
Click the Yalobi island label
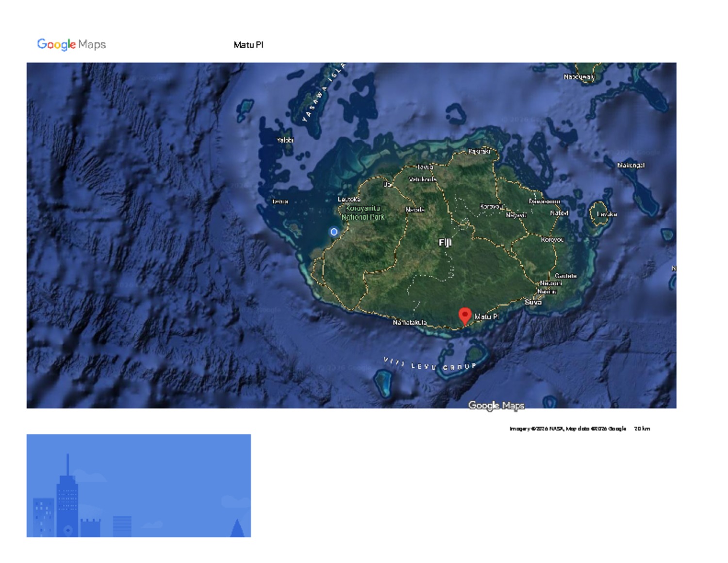point(285,140)
